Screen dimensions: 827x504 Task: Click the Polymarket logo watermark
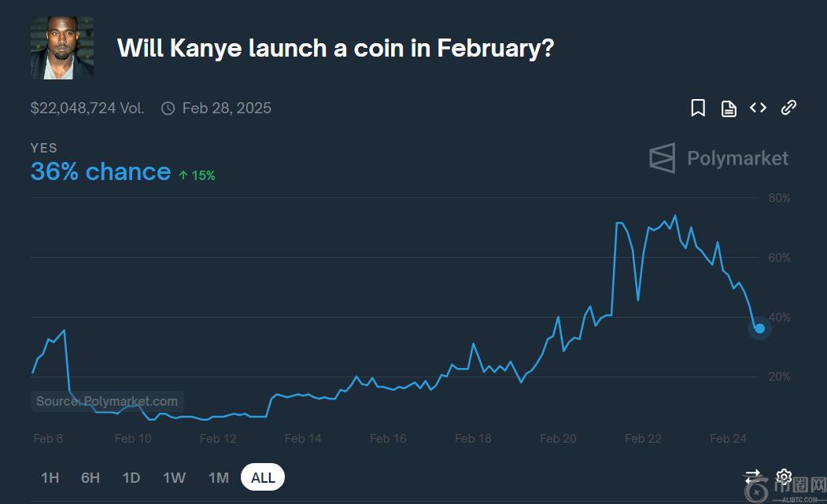coord(718,158)
